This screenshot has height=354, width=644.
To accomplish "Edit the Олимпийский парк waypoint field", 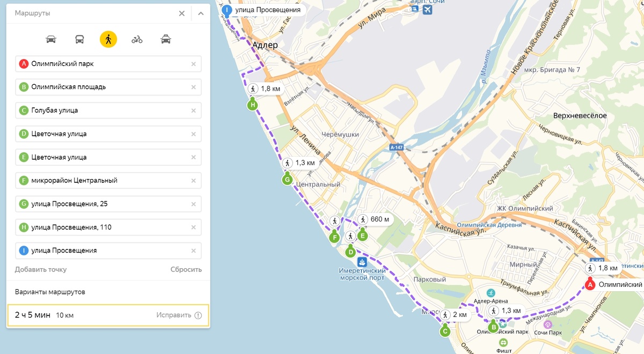I will [108, 64].
